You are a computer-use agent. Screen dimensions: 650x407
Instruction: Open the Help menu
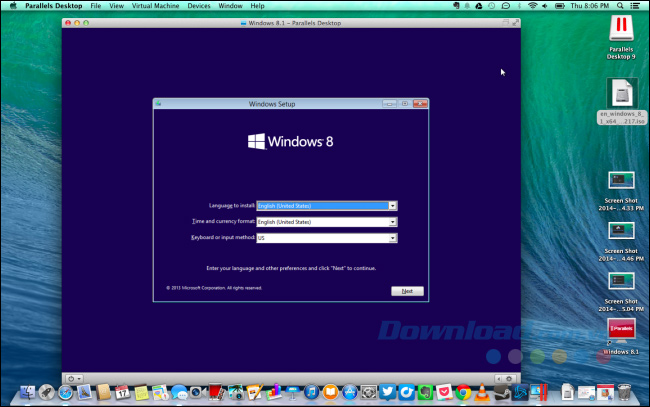[257, 6]
